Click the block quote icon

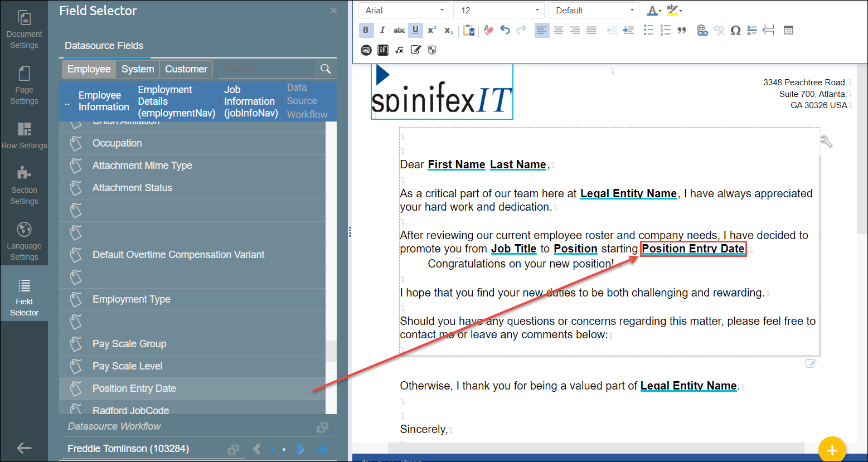682,31
